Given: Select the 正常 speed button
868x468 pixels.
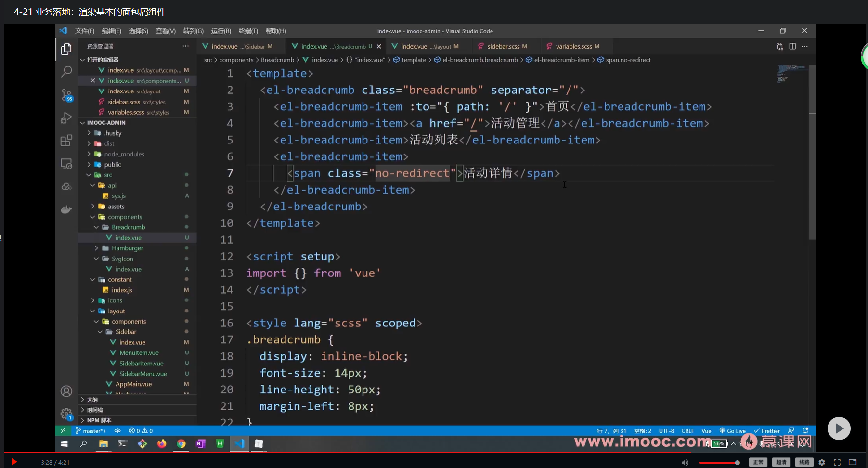Looking at the screenshot, I should 758,462.
